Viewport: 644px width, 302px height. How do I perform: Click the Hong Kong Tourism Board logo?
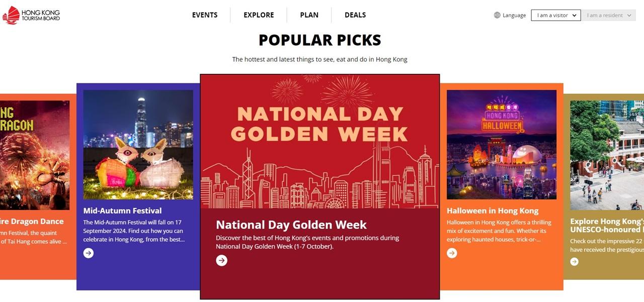tap(31, 15)
